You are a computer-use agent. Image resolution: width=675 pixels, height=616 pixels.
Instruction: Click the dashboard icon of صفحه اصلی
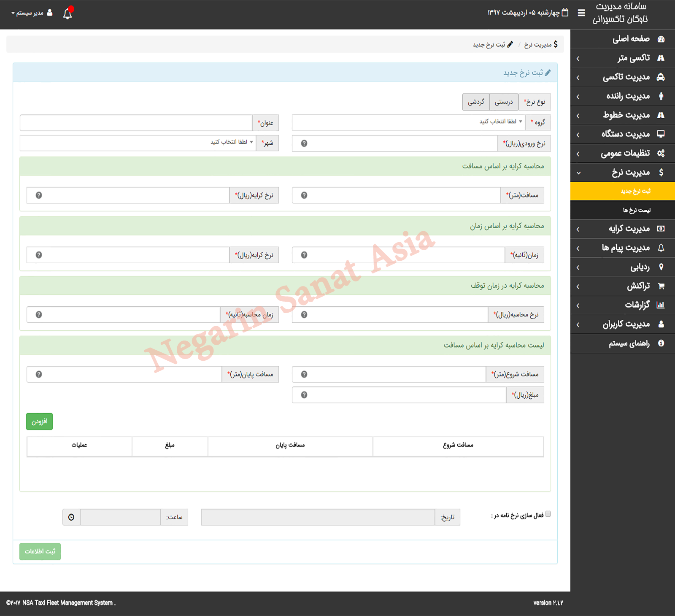click(661, 39)
